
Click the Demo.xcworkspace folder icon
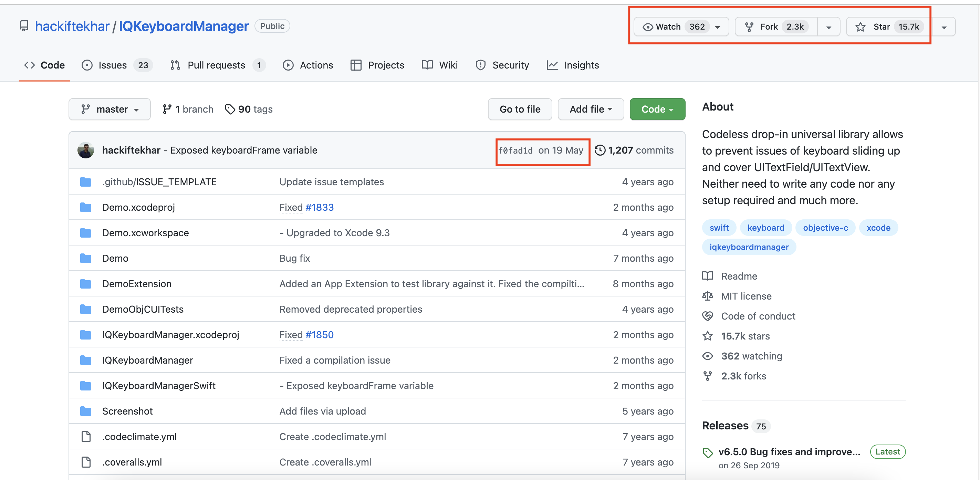[86, 233]
